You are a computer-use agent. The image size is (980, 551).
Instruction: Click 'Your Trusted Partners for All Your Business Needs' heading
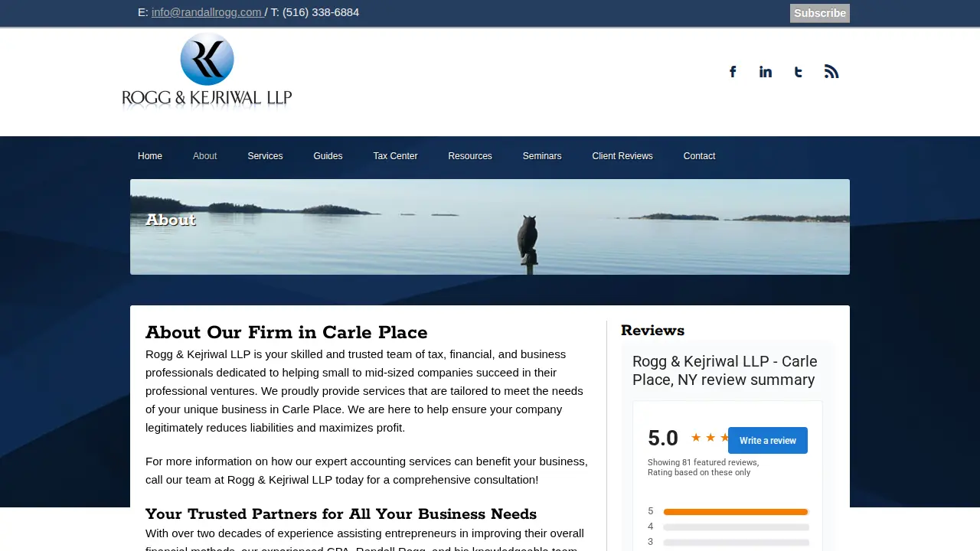coord(341,514)
